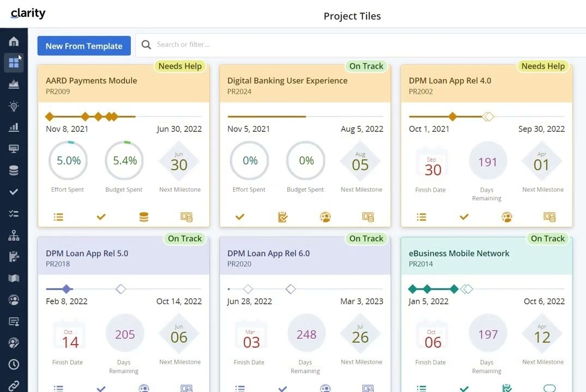Screen dimensions: 586x392
Task: Open the area chart icon in sidebar
Action: pyautogui.click(x=14, y=84)
